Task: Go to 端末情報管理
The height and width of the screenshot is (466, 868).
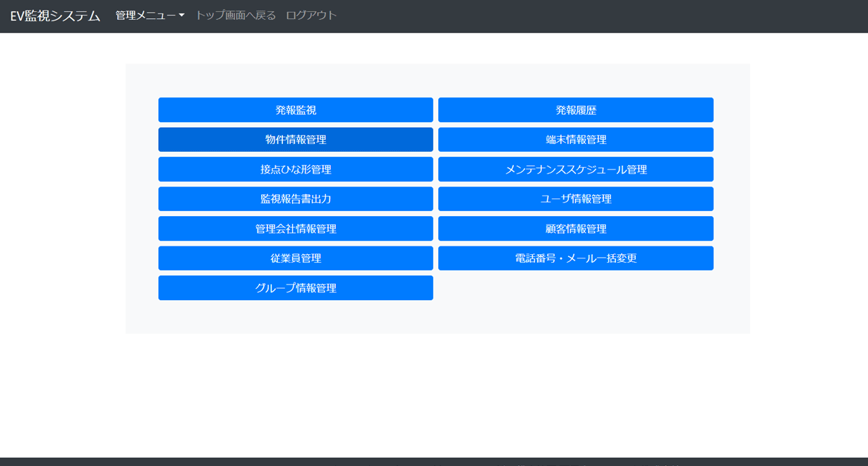Action: 576,140
